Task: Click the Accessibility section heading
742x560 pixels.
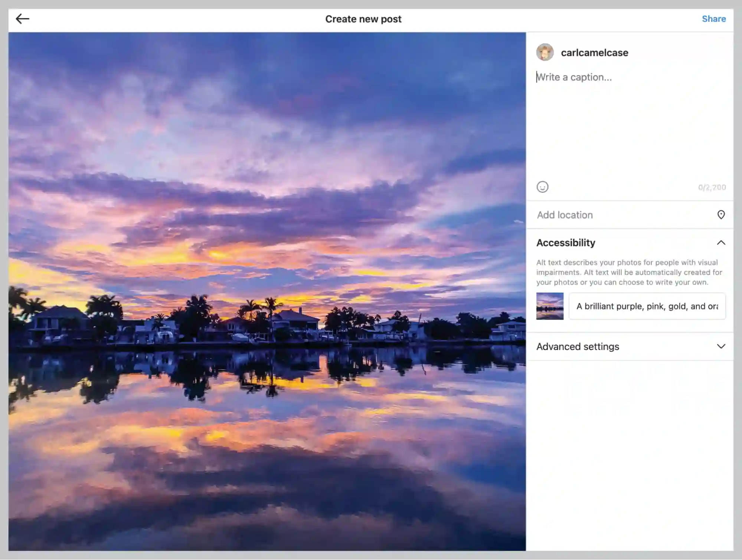Action: click(x=566, y=243)
